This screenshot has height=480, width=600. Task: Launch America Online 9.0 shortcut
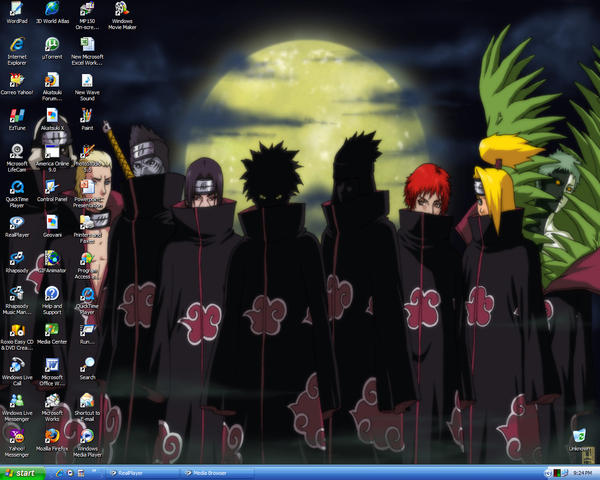(52, 158)
